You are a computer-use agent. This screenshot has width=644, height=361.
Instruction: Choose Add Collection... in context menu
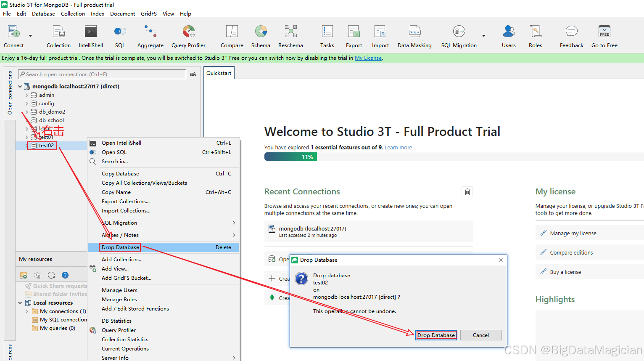[x=164, y=260]
